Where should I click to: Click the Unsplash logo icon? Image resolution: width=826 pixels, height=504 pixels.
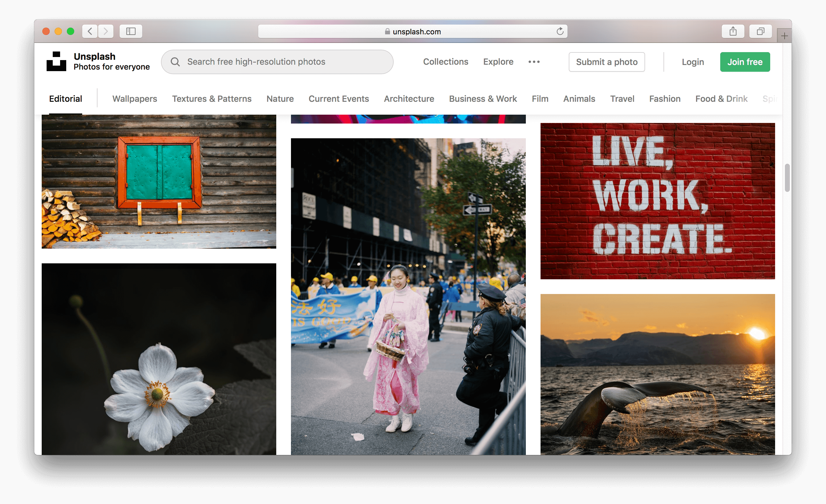(56, 61)
